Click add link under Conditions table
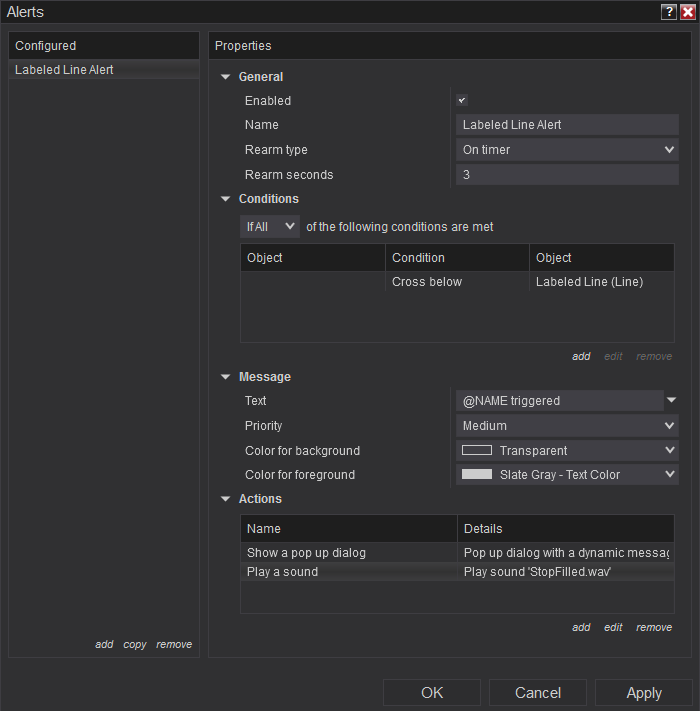The height and width of the screenshot is (711, 700). tap(581, 356)
